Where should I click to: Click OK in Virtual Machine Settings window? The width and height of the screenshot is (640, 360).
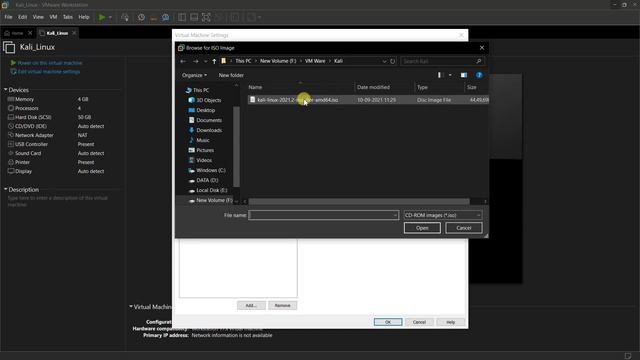388,322
